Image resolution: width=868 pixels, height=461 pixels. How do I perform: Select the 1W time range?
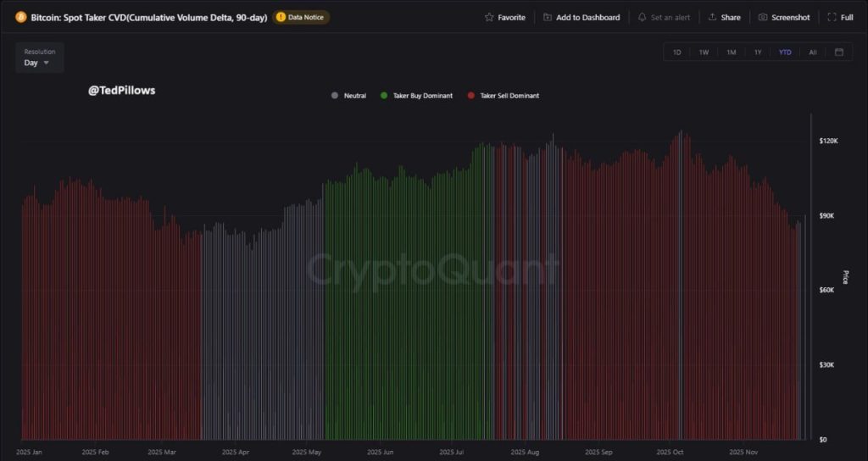click(x=704, y=53)
